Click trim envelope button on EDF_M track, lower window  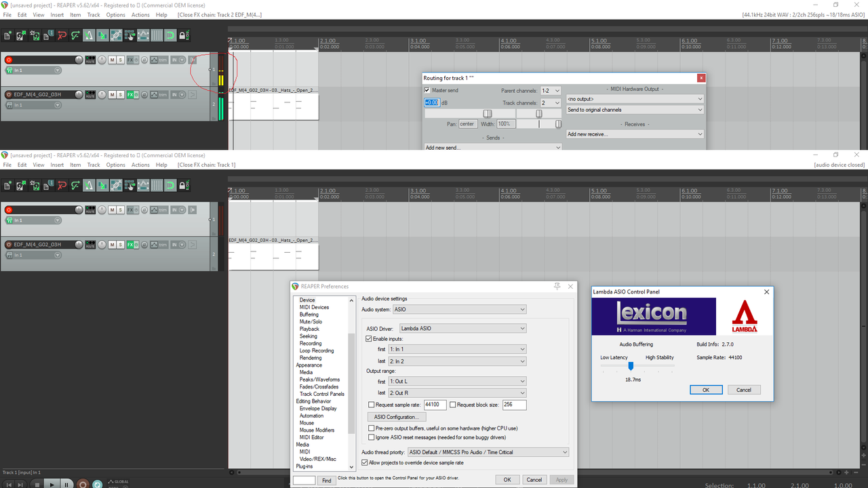point(159,244)
